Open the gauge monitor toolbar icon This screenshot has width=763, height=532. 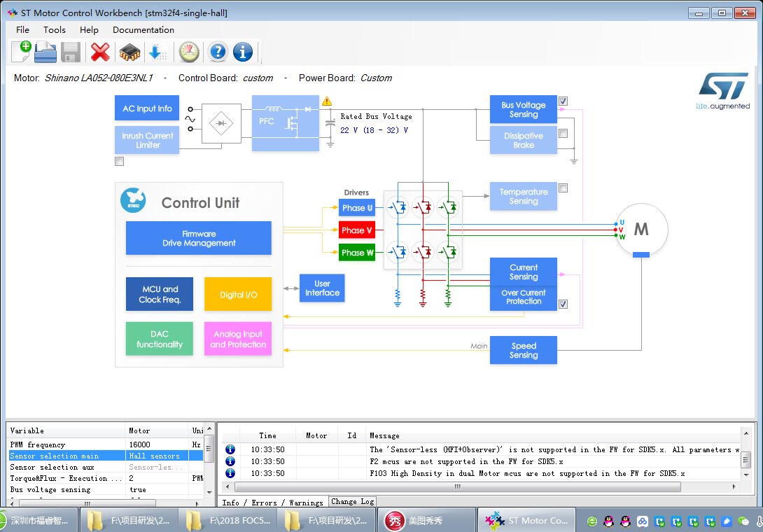(189, 52)
